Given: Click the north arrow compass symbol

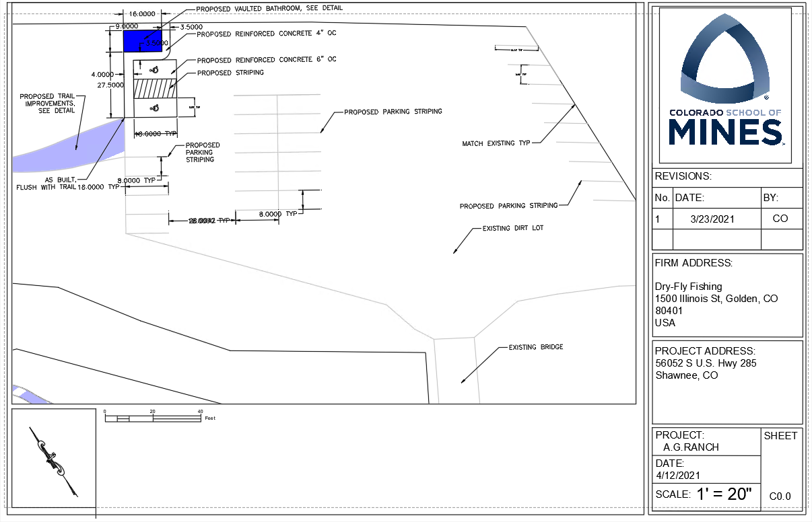Looking at the screenshot, I should coord(54,461).
